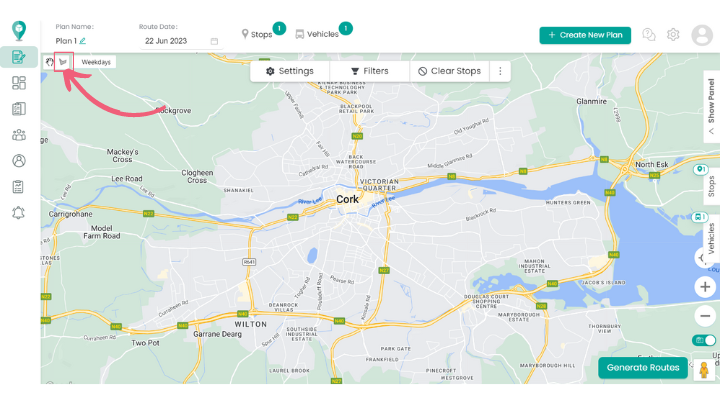Open the Vehicles side tab

click(x=708, y=235)
